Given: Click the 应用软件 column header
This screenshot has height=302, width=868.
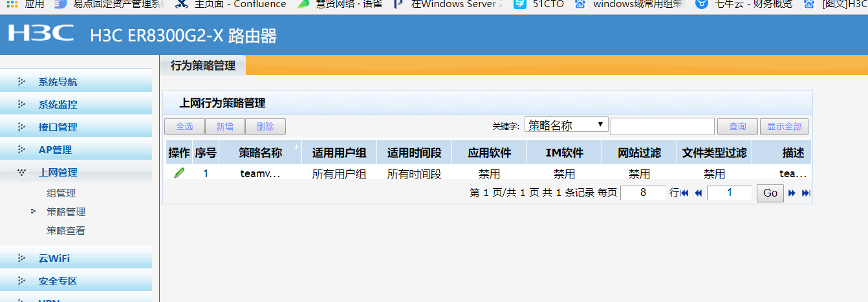Looking at the screenshot, I should [490, 153].
